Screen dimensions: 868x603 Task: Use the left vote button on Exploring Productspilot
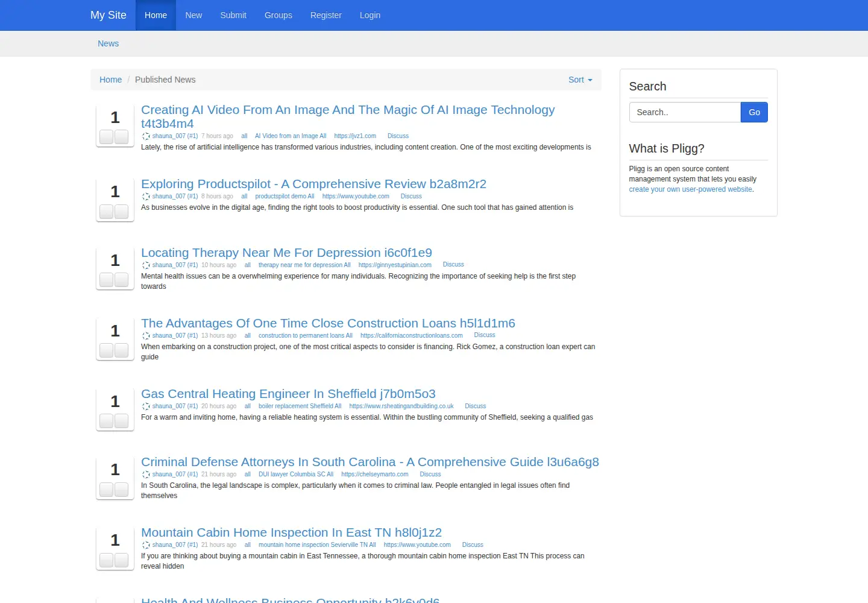click(x=107, y=212)
